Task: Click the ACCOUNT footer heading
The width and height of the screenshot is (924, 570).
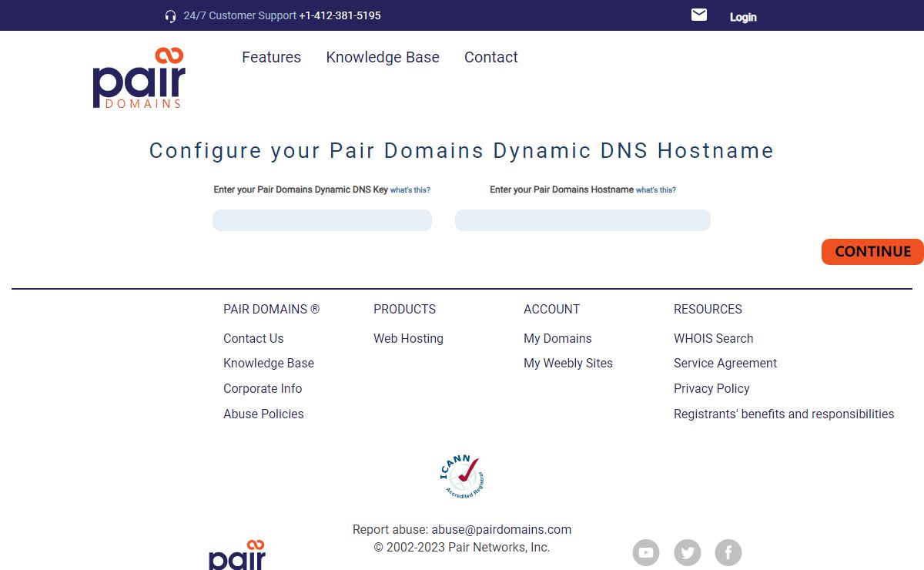Action: (x=551, y=309)
